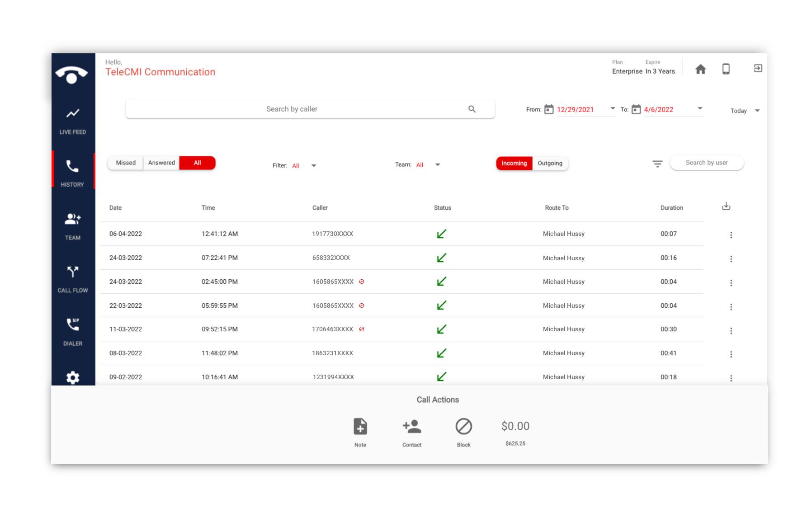Download call history with the download icon
This screenshot has width=812, height=517.
coord(726,207)
